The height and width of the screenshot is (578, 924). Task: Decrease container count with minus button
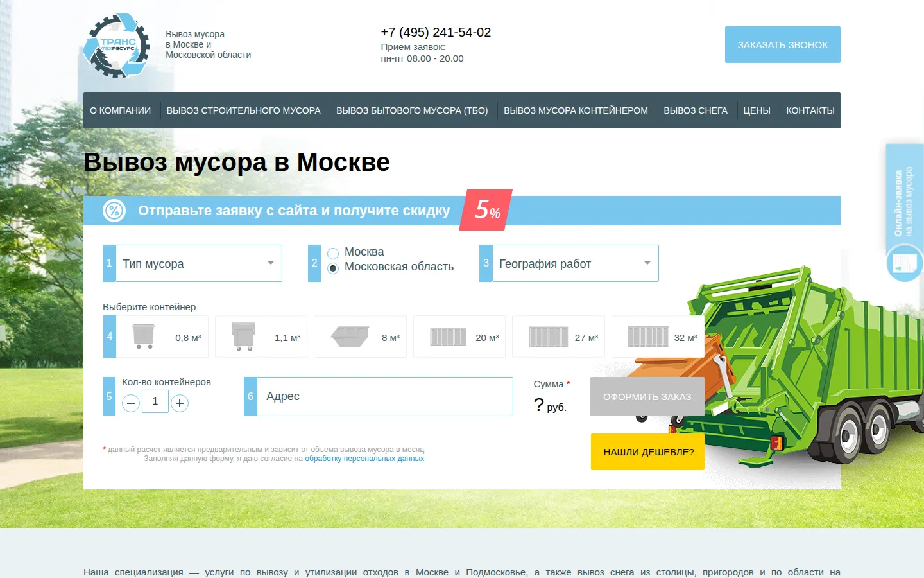[131, 403]
